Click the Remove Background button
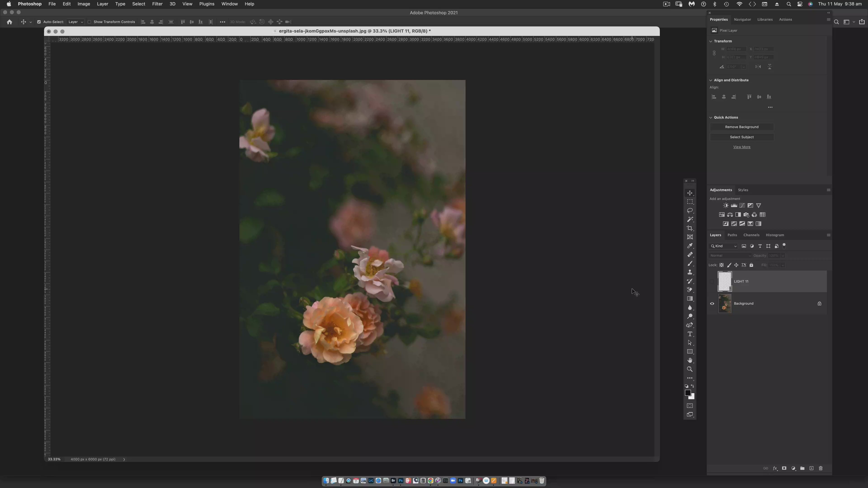Image resolution: width=868 pixels, height=488 pixels. click(742, 127)
